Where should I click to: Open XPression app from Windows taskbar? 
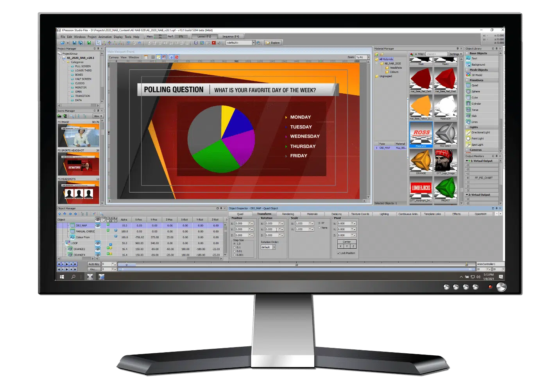[x=90, y=276]
